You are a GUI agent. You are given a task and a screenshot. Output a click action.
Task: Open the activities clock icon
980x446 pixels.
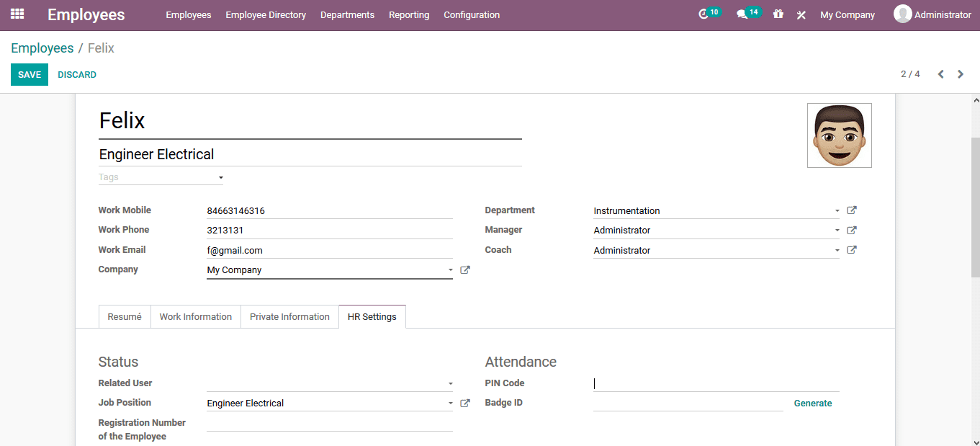(704, 14)
